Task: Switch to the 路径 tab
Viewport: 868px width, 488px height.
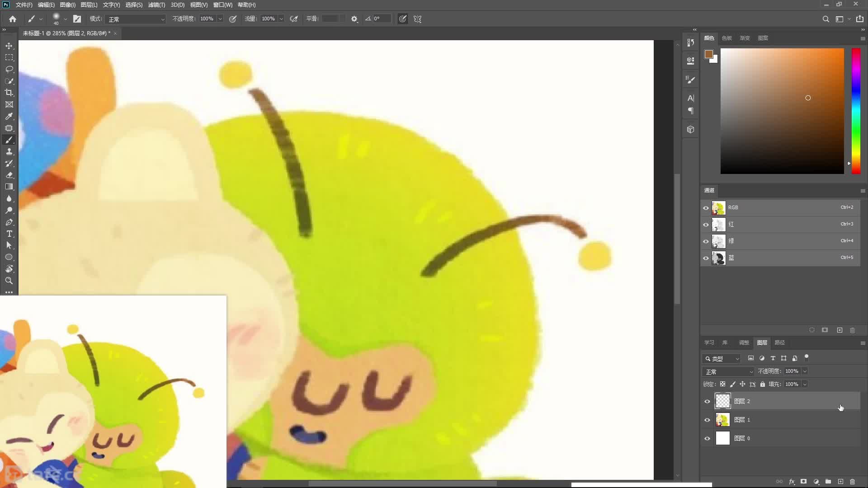Action: [x=779, y=343]
